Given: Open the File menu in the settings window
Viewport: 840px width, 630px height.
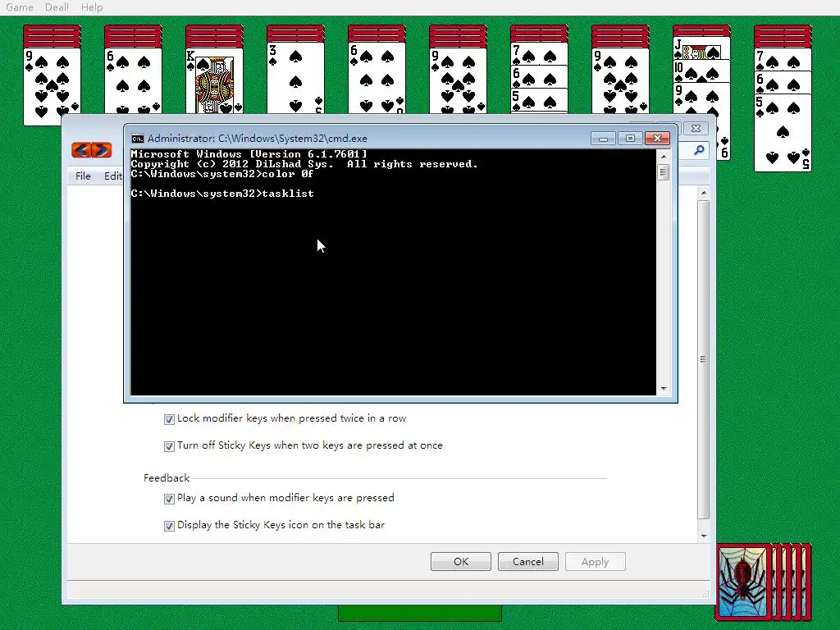Looking at the screenshot, I should pyautogui.click(x=83, y=176).
